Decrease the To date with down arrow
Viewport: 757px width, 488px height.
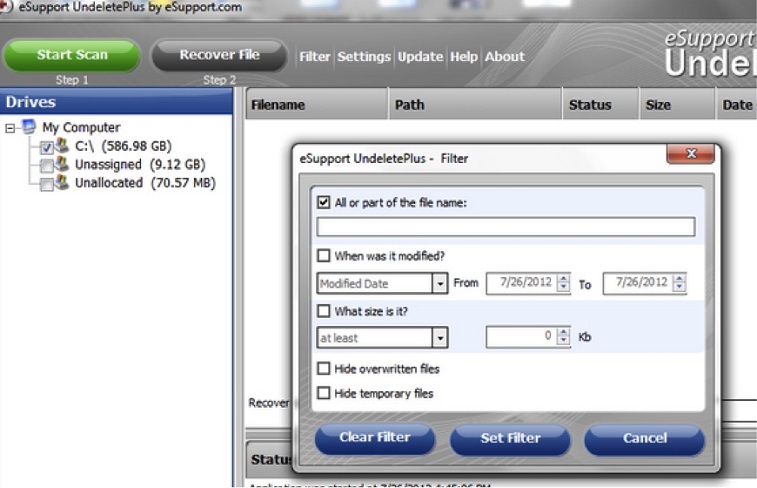679,288
